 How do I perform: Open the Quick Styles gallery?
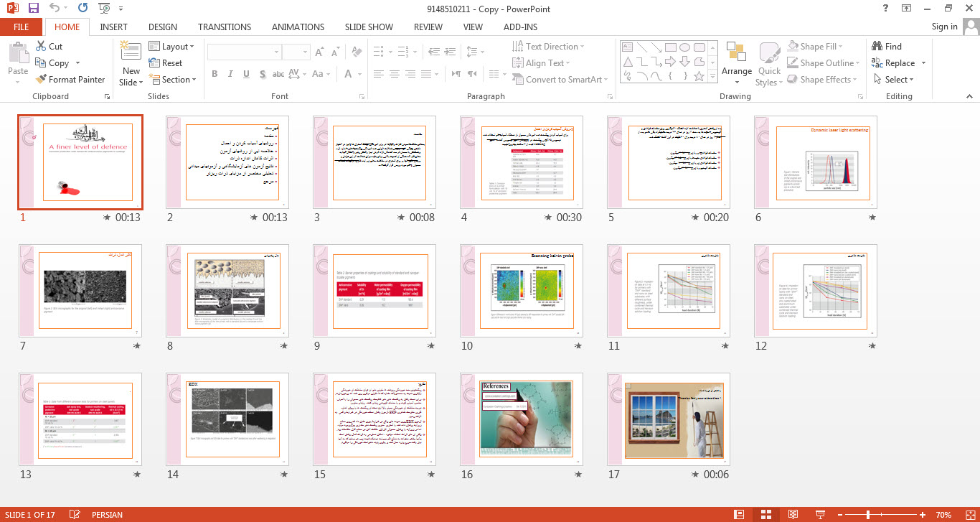(x=769, y=63)
